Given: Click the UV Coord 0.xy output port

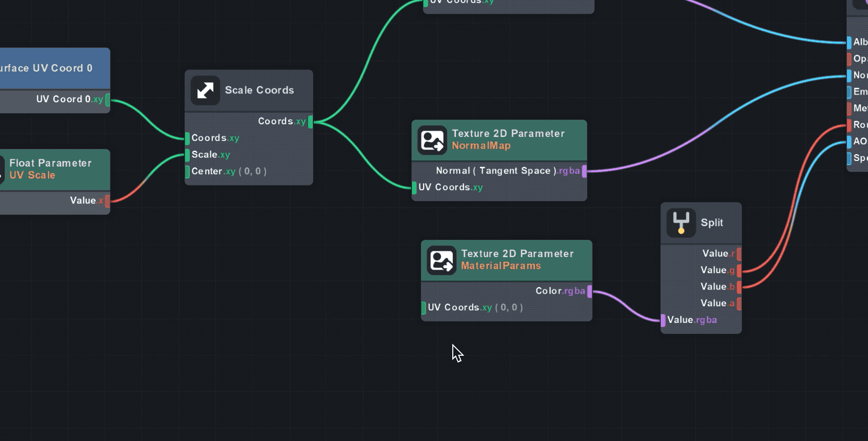Looking at the screenshot, I should point(108,99).
